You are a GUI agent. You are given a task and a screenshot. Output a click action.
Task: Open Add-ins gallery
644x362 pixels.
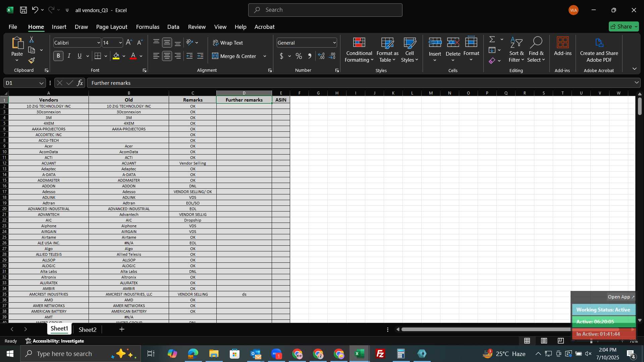point(562,46)
